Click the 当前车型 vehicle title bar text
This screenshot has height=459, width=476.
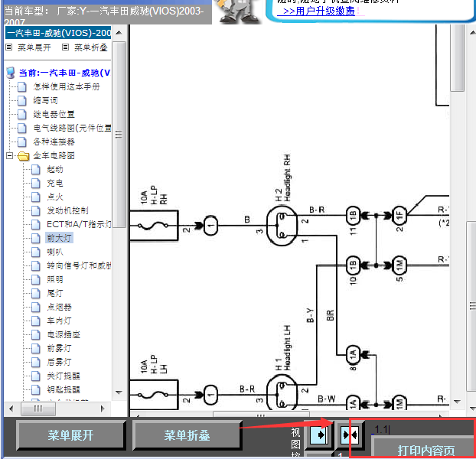(105, 16)
